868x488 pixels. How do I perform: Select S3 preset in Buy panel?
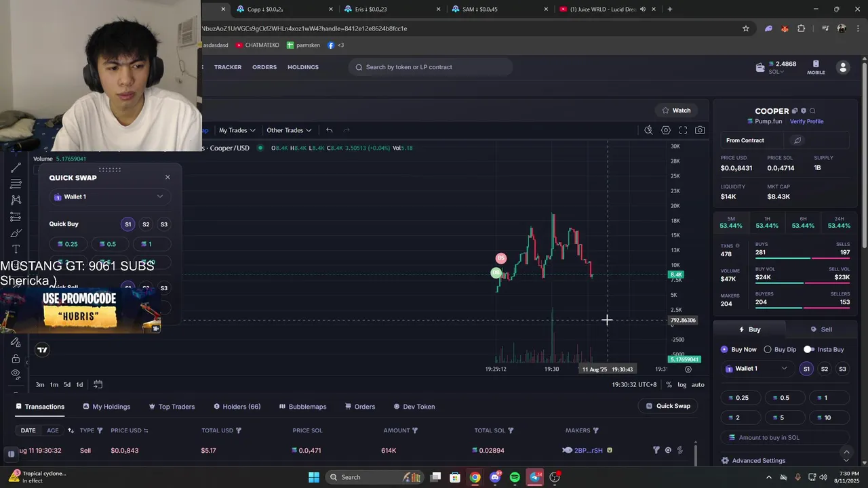point(842,369)
